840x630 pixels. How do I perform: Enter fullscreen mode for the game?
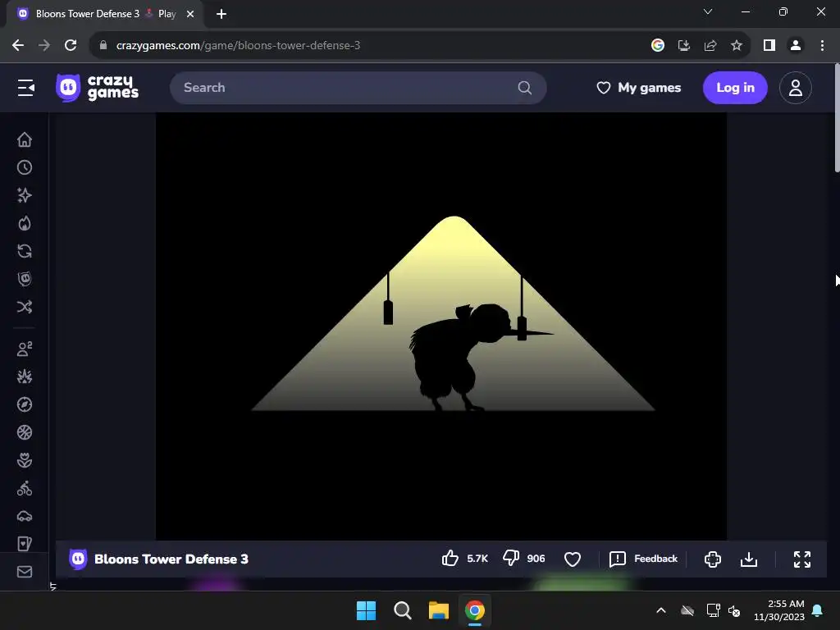click(802, 559)
